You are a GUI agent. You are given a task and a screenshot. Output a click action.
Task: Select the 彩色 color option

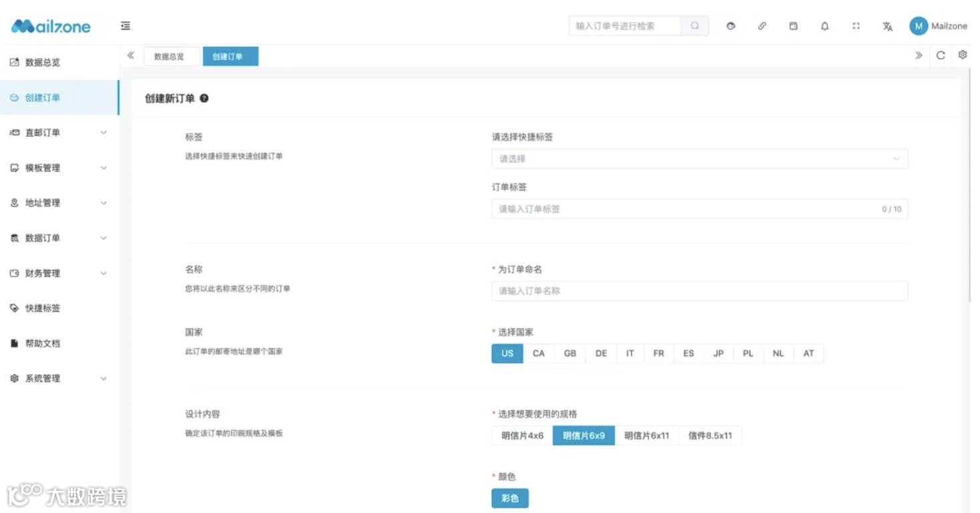tap(509, 498)
